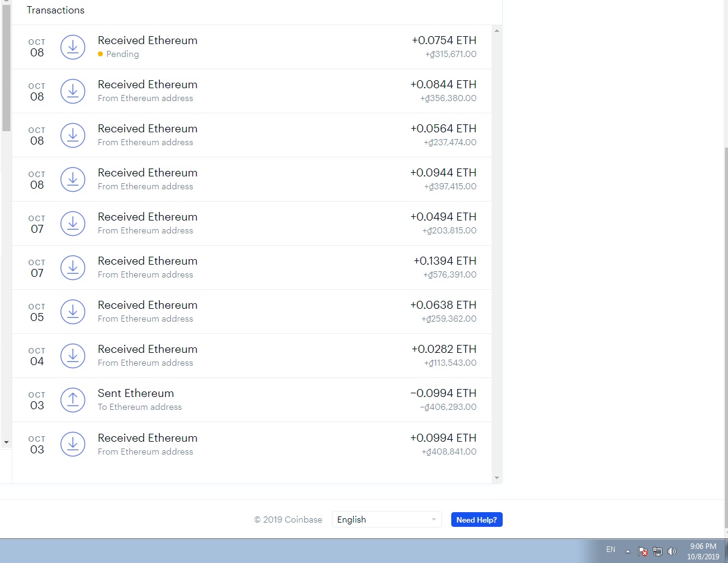Click the receive icon for the +0.0638 ETH transaction
Screen dimensions: 728x563
(x=73, y=312)
